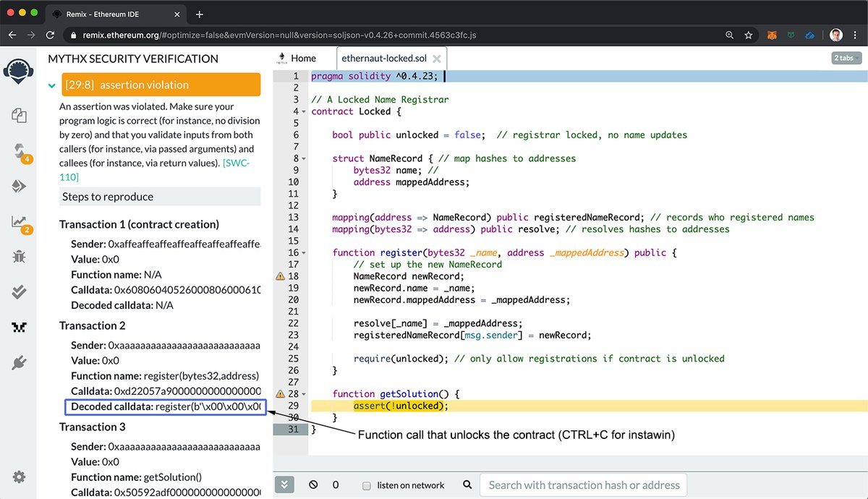Open the 2 tabs dropdown

pyautogui.click(x=846, y=58)
